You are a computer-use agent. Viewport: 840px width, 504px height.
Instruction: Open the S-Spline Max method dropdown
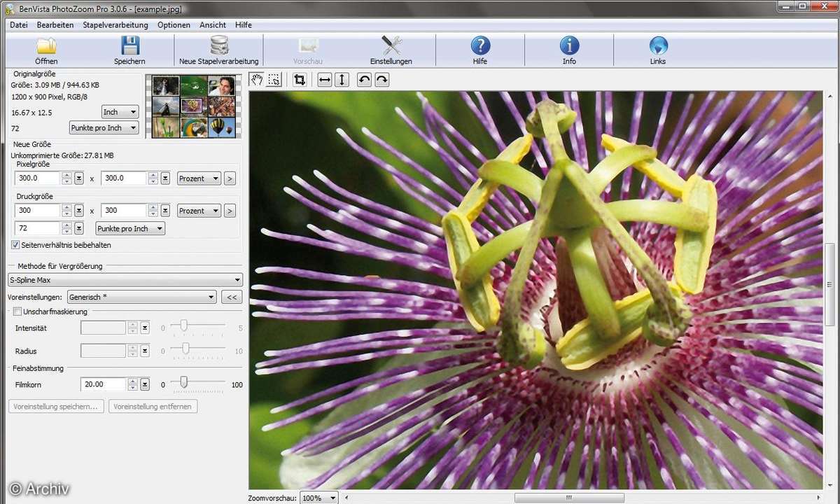pos(125,280)
